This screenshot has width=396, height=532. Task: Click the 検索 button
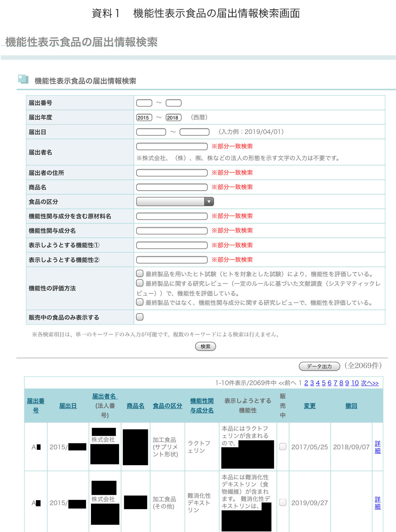(205, 347)
